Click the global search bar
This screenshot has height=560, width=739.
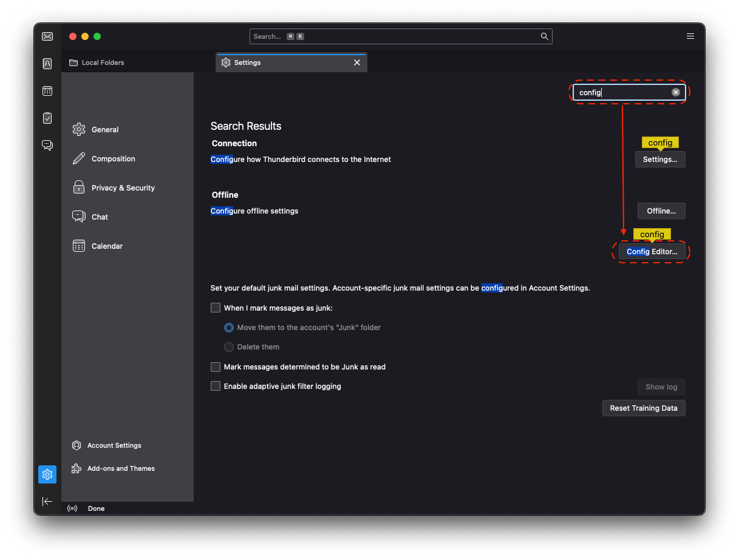(x=395, y=36)
